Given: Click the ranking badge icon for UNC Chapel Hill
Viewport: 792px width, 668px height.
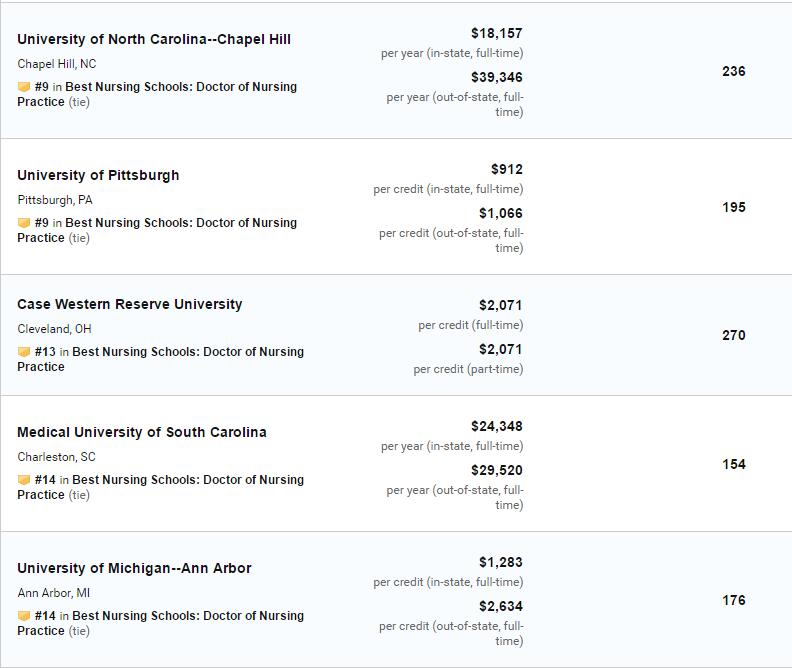Looking at the screenshot, I should (x=24, y=87).
